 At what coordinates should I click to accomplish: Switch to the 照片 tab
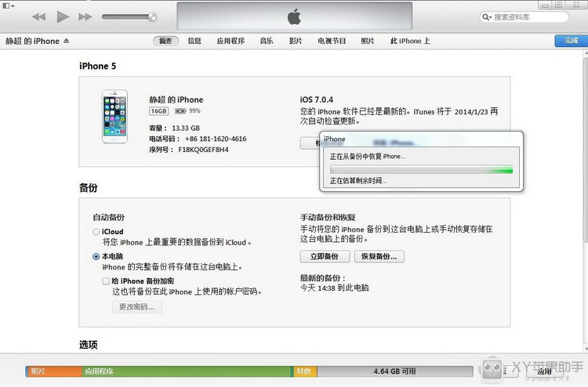(x=368, y=41)
